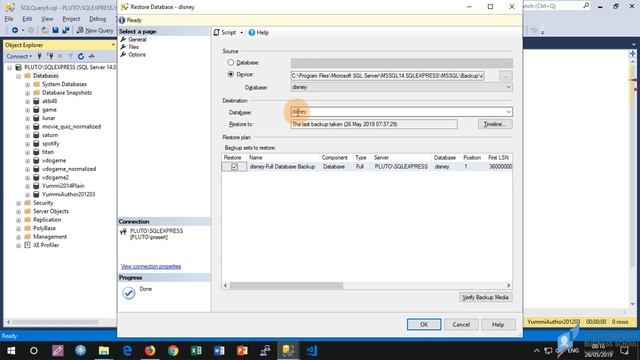
Task: Open the Project menu in SSMS
Action: 71,19
